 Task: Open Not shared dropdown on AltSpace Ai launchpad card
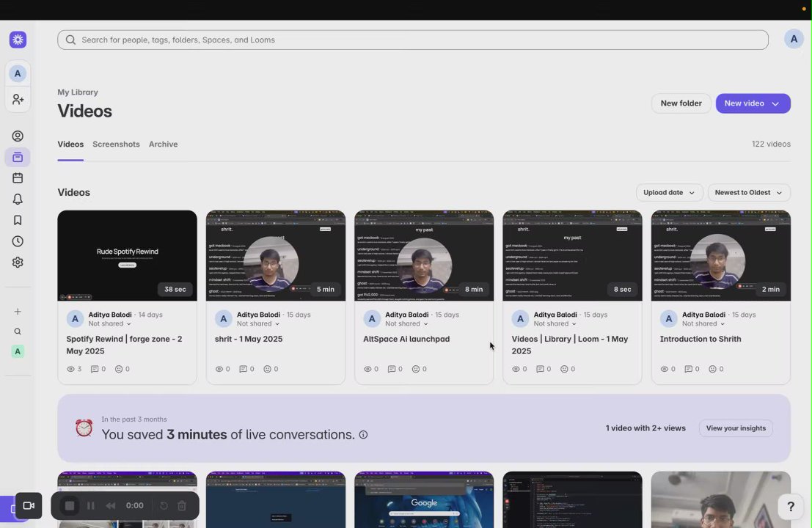click(x=406, y=323)
